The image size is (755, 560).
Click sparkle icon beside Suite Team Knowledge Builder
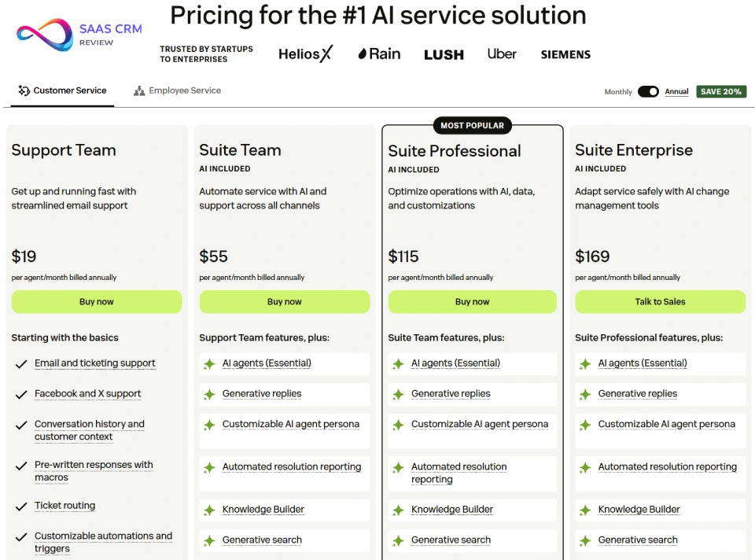(x=209, y=510)
